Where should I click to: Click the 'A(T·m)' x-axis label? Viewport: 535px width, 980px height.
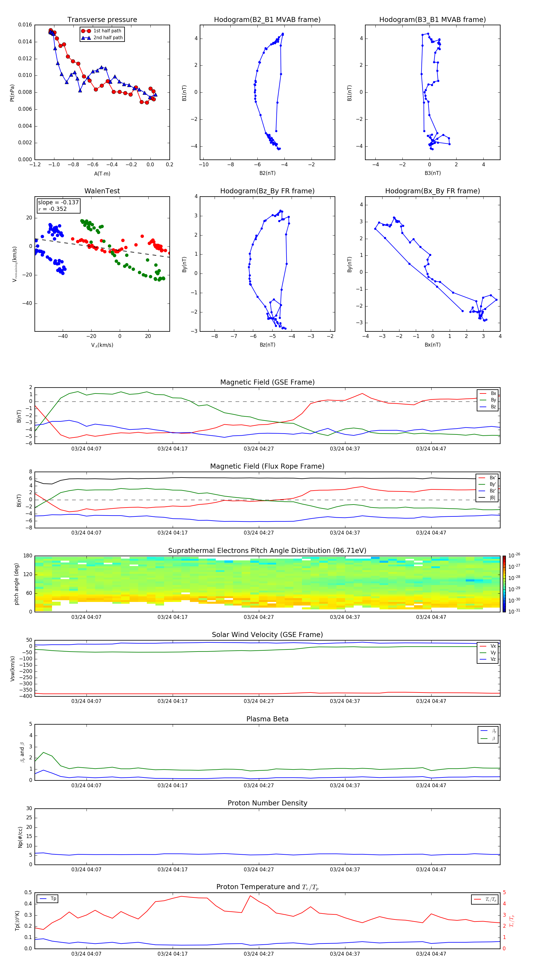[102, 173]
